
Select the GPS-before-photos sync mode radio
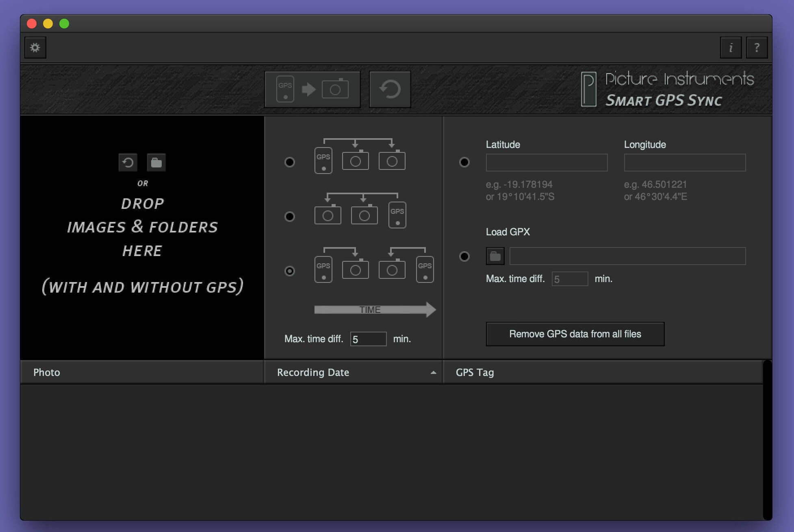click(x=290, y=162)
